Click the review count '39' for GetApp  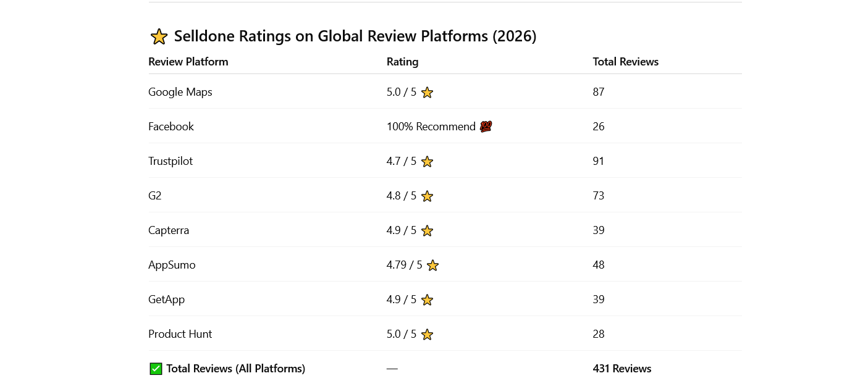coord(599,299)
